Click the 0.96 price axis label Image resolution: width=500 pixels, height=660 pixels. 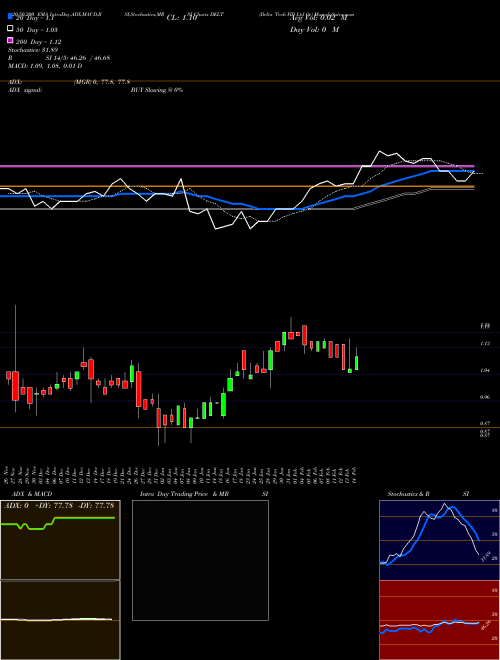coord(485,397)
